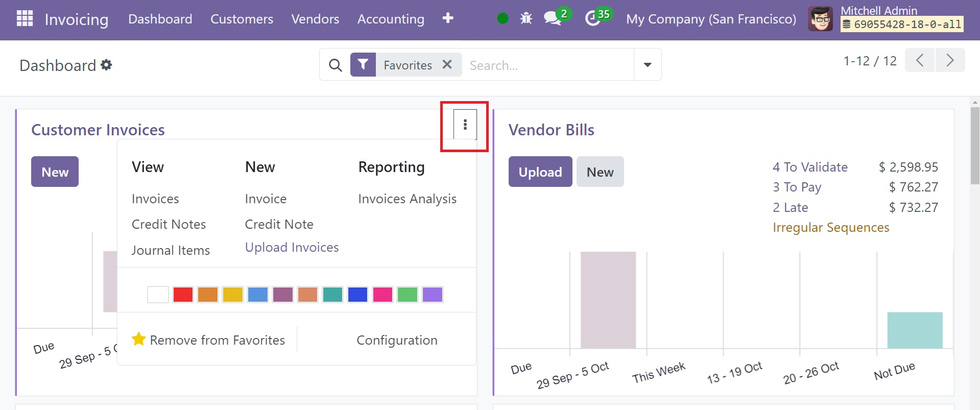980x410 pixels.
Task: Click the yellow star favorite icon
Action: pyautogui.click(x=139, y=339)
